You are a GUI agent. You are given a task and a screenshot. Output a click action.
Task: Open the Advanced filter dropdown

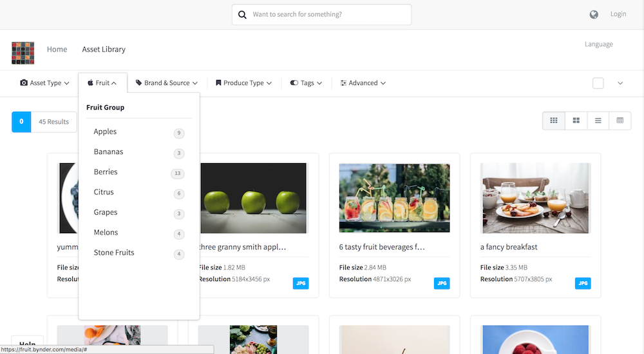tap(363, 83)
